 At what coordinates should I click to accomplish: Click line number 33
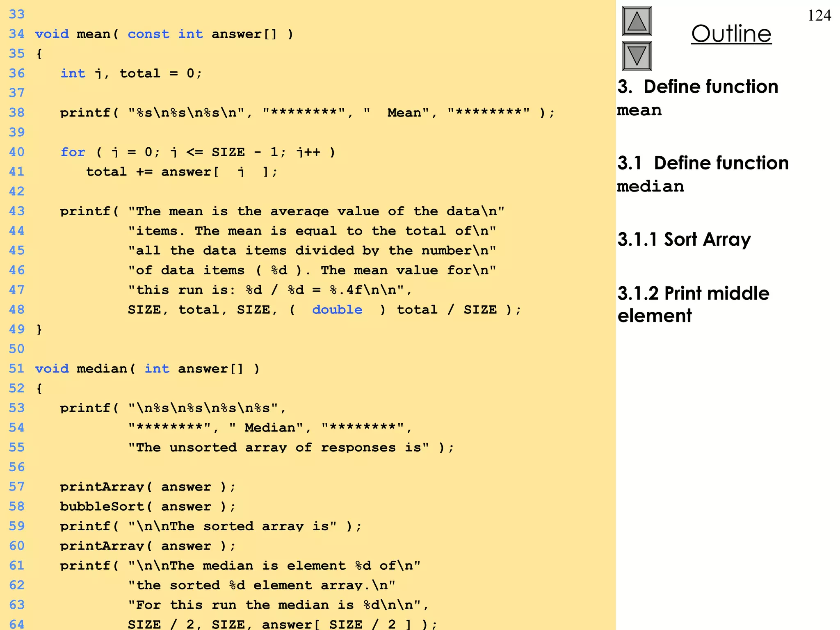(17, 14)
